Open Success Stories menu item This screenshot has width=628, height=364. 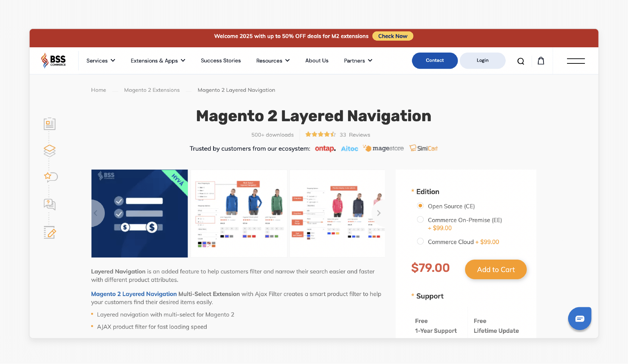point(221,61)
